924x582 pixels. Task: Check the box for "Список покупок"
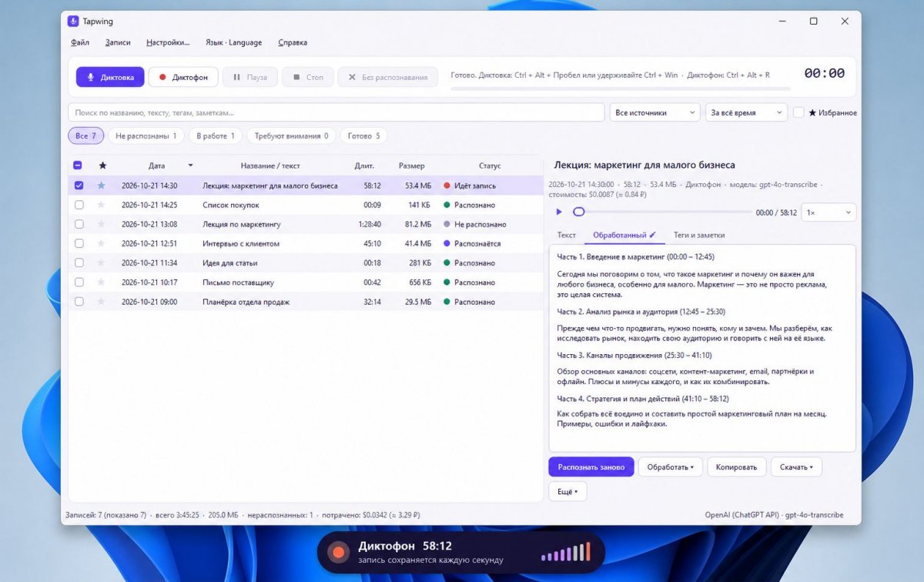point(79,205)
